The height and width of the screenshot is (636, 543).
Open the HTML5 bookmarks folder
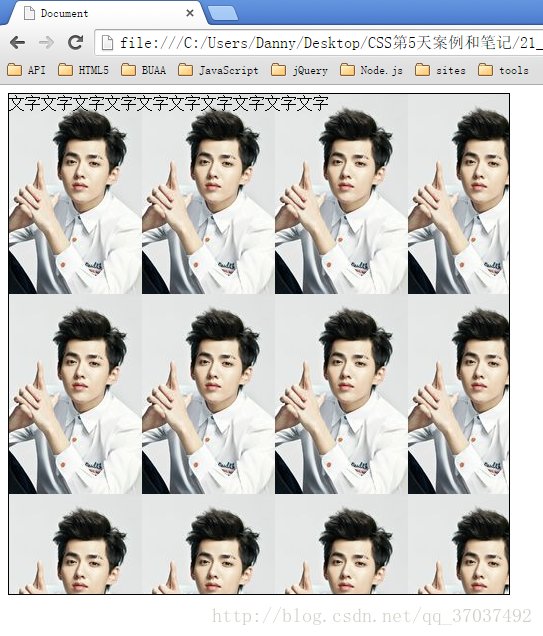tap(83, 70)
